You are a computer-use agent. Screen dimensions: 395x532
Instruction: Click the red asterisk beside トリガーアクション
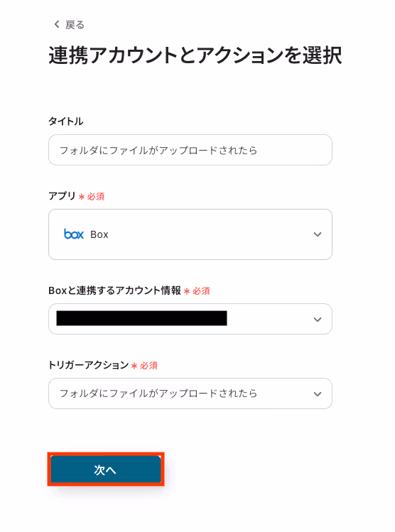point(134,366)
